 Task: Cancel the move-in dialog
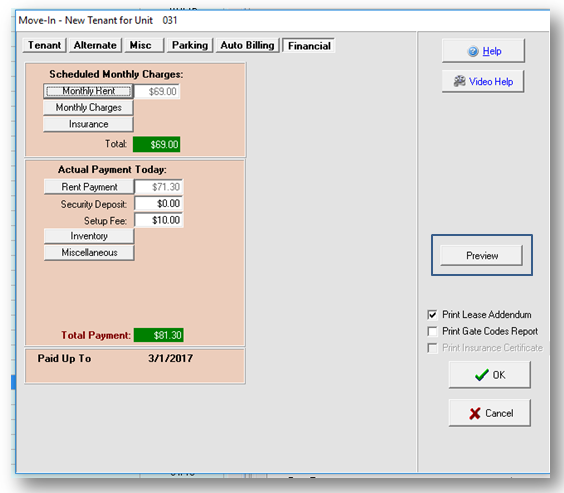[x=490, y=413]
